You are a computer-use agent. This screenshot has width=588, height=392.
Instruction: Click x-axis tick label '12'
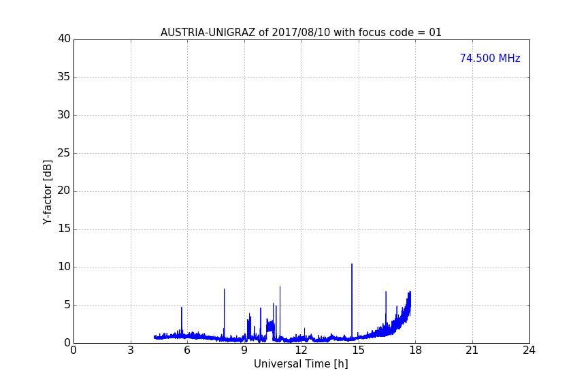coord(301,350)
